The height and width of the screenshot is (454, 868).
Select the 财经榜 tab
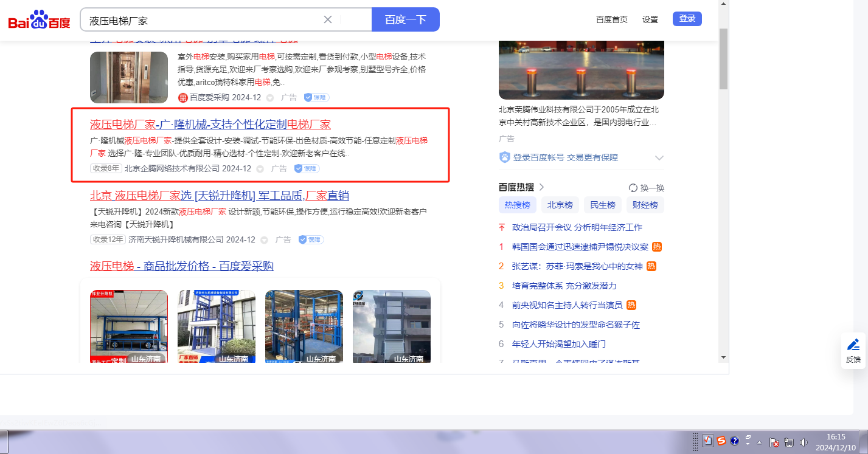tap(645, 205)
